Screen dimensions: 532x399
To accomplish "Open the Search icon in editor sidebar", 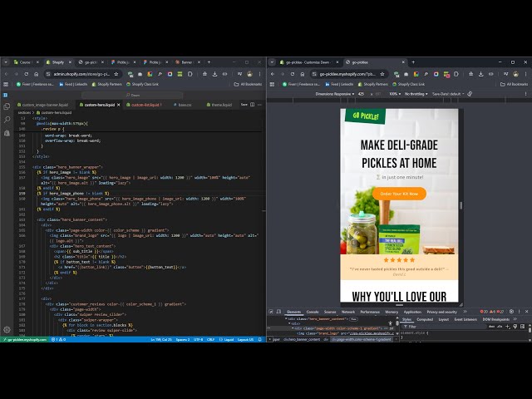I will [x=7, y=120].
